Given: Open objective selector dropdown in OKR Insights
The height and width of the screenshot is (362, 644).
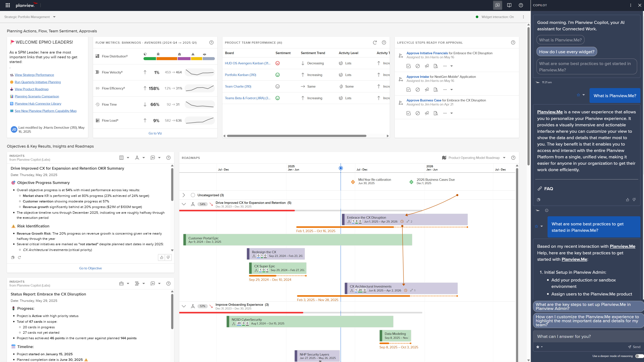Looking at the screenshot, I should point(140,158).
